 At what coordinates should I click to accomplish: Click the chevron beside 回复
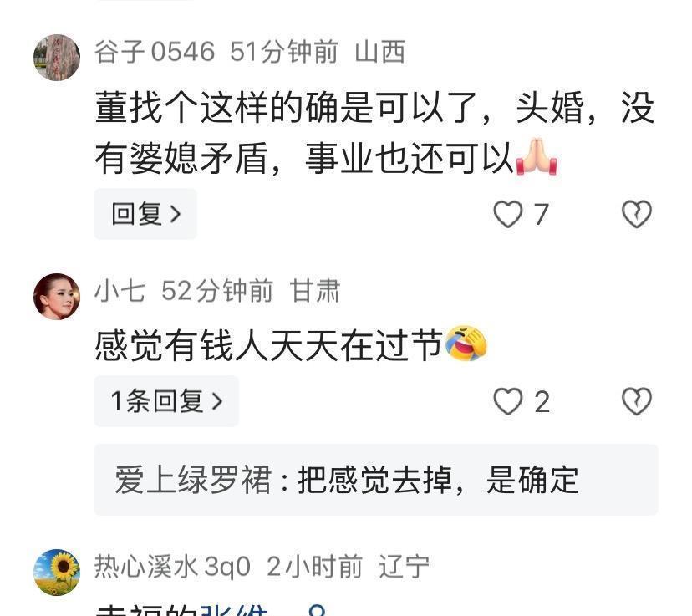[x=176, y=215]
